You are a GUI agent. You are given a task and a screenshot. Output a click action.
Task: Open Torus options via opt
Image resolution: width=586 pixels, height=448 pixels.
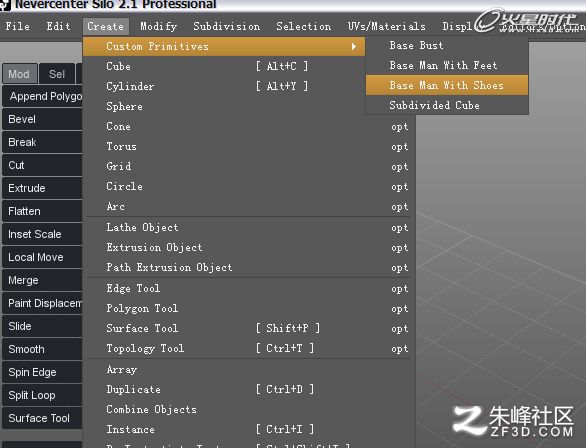(x=400, y=147)
